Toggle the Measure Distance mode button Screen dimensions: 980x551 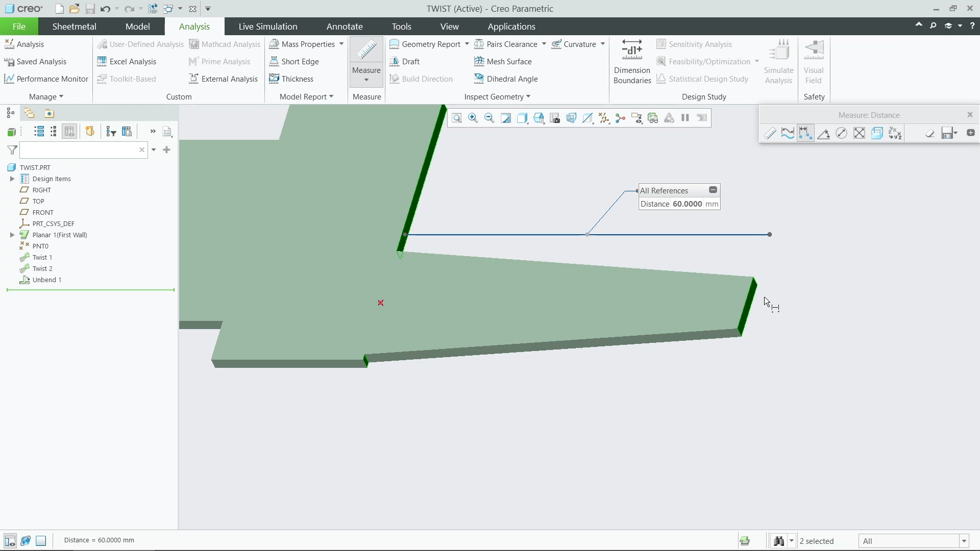[x=805, y=134]
